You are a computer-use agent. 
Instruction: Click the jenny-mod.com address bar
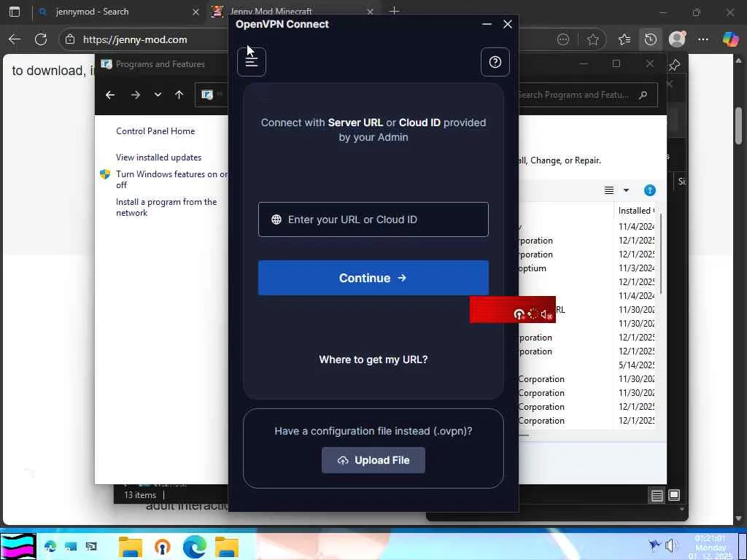[135, 39]
